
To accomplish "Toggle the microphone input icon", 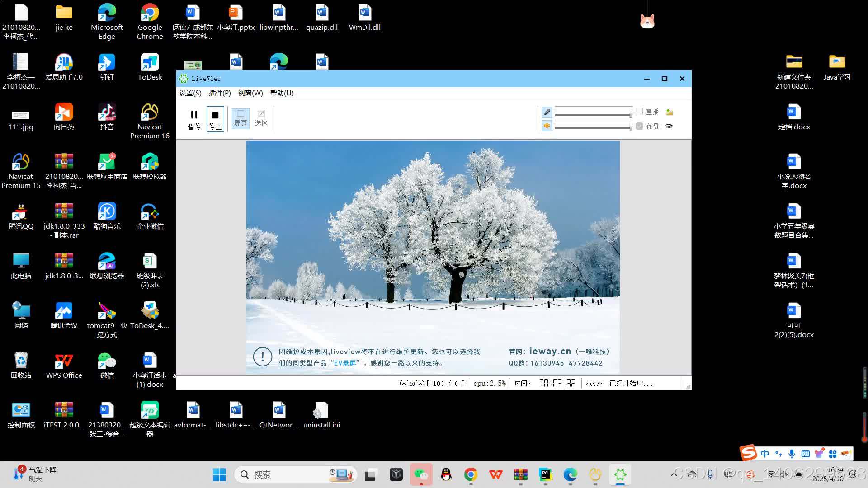I will [x=547, y=112].
